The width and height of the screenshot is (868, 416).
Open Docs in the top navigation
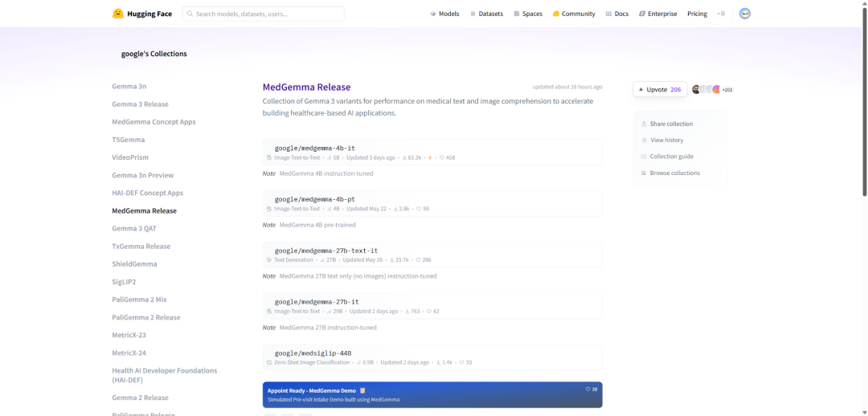tap(617, 14)
